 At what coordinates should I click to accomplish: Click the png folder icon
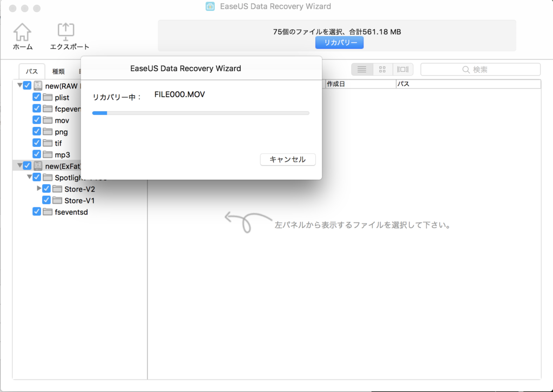coord(48,132)
